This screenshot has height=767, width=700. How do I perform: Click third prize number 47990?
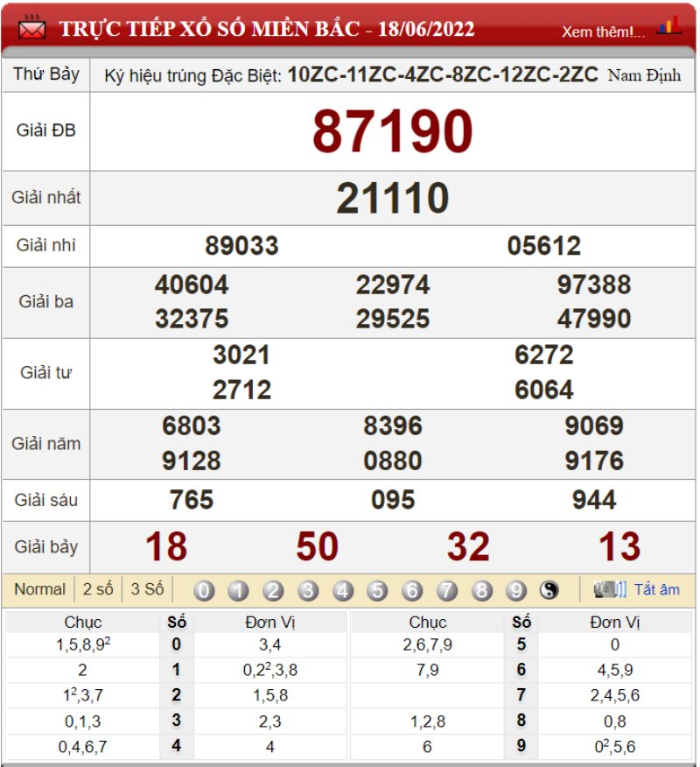(x=594, y=319)
